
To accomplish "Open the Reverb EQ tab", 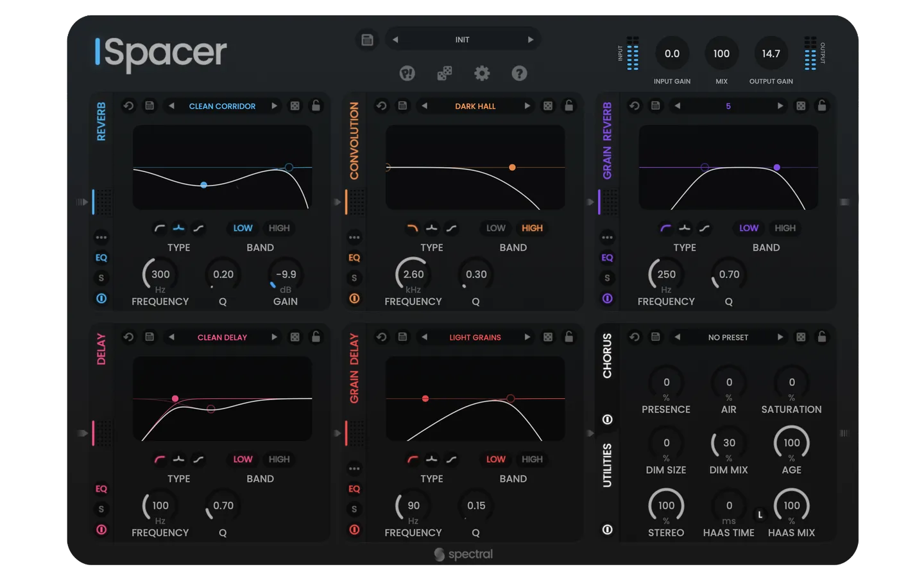I will (x=101, y=258).
